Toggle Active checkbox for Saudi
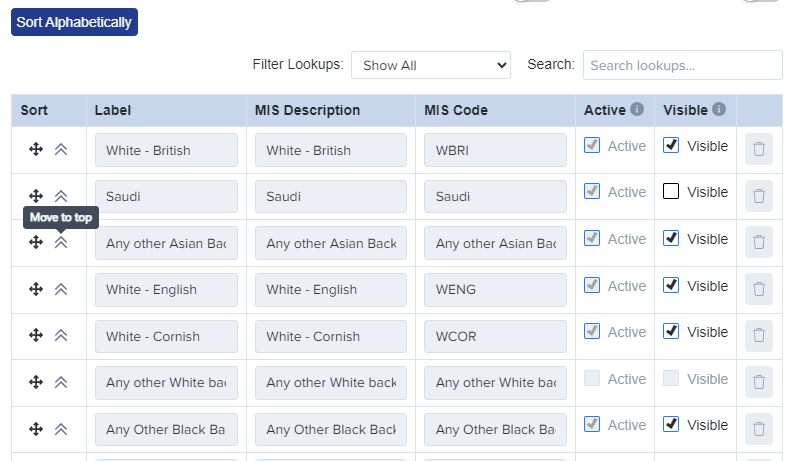792x461 pixels. coord(592,191)
